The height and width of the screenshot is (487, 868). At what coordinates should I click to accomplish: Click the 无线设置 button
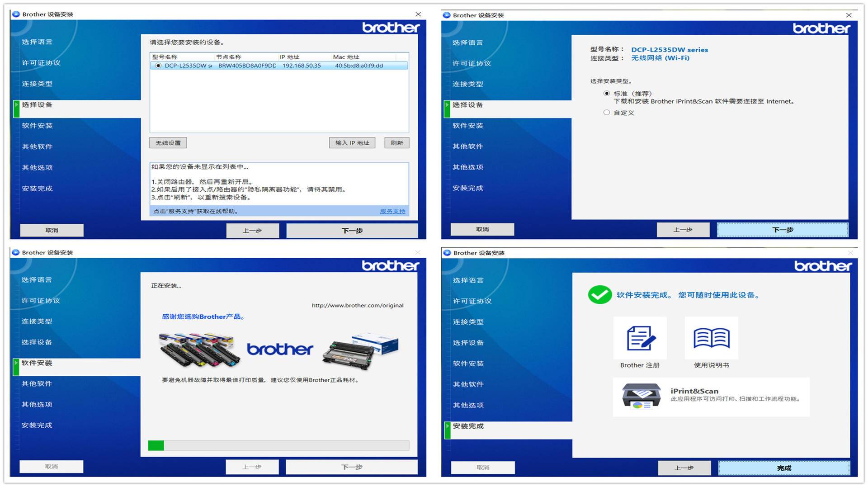click(168, 143)
